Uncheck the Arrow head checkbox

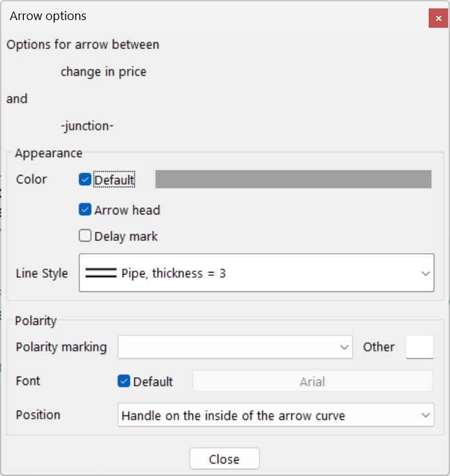point(85,210)
